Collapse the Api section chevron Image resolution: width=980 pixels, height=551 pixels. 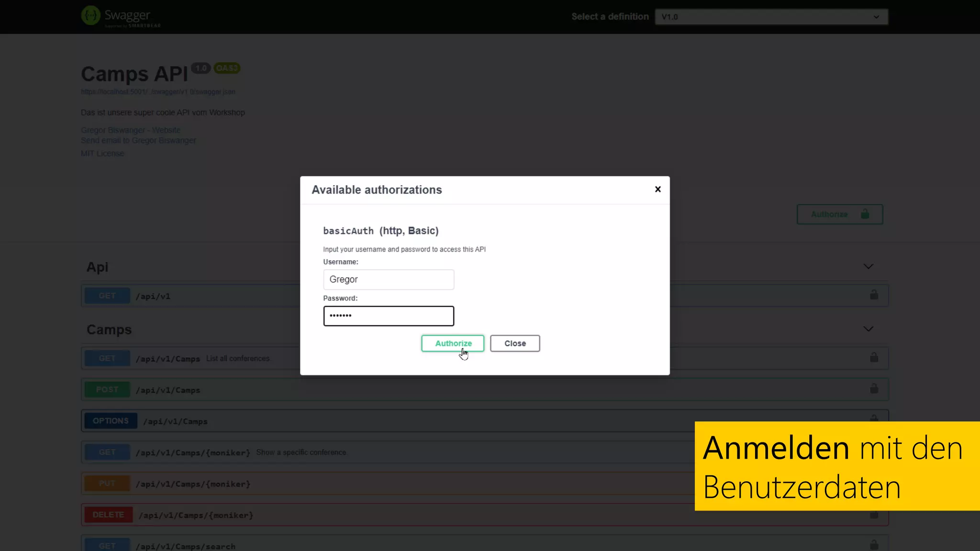[869, 266]
